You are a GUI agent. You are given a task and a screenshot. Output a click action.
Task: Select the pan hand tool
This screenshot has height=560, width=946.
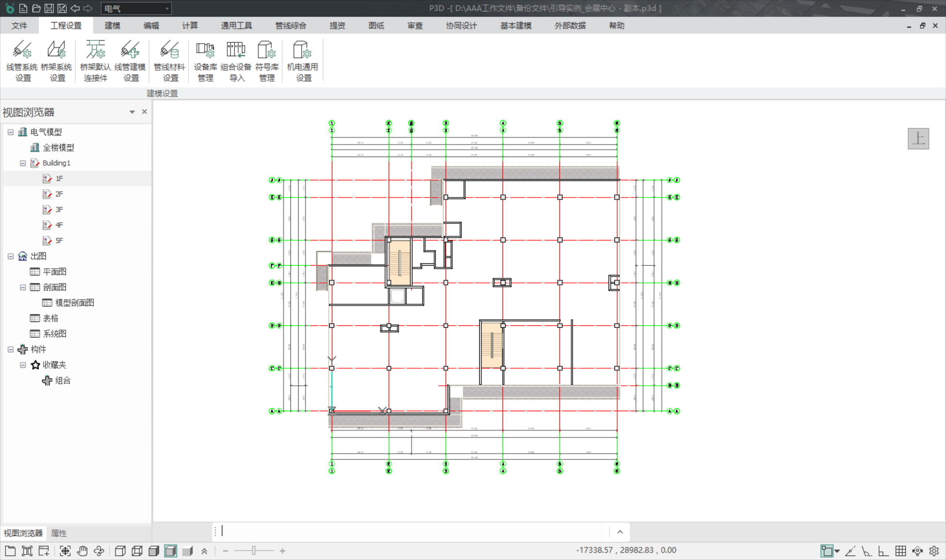point(82,551)
